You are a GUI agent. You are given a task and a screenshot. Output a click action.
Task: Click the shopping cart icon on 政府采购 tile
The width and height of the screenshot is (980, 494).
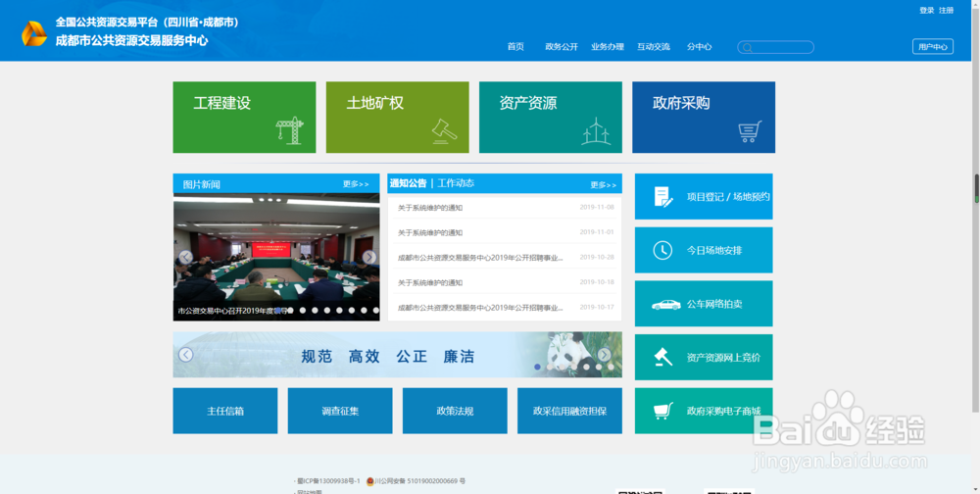(x=750, y=131)
